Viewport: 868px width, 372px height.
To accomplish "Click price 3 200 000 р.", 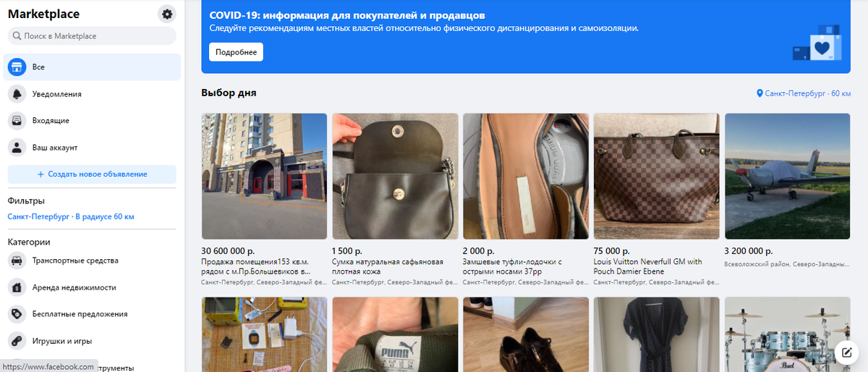I will coord(750,250).
